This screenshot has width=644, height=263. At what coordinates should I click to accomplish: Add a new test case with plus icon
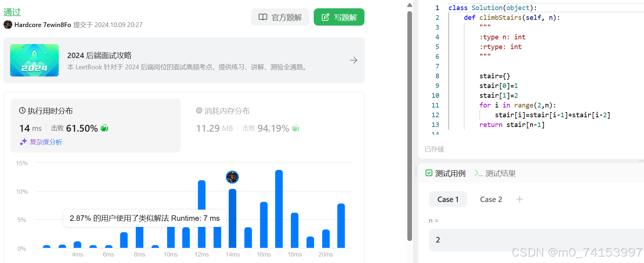tap(519, 199)
